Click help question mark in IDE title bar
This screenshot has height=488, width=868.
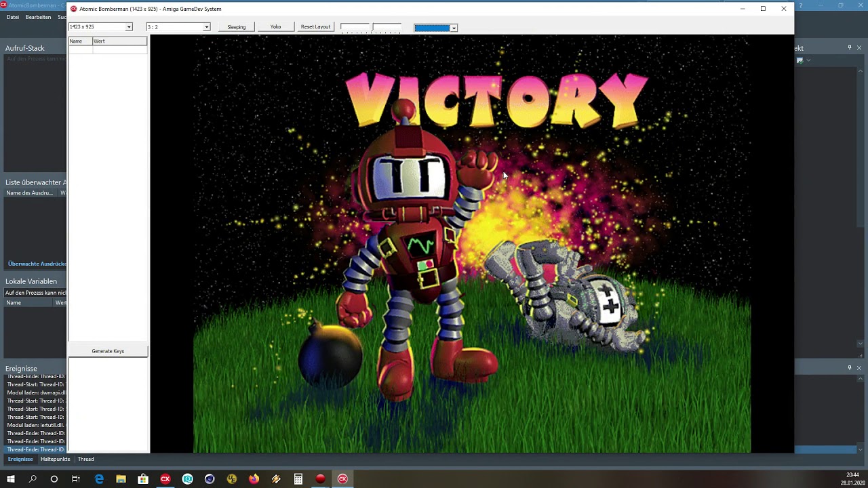(x=801, y=6)
